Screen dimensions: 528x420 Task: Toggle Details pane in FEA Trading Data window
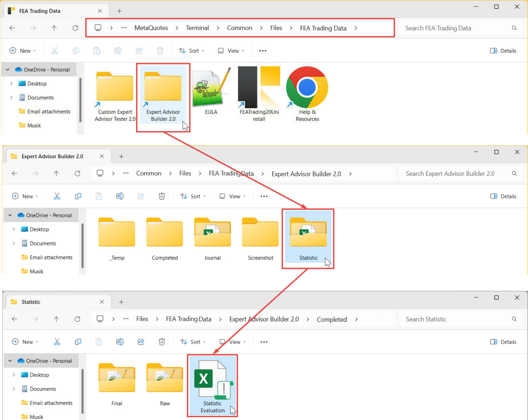coord(503,51)
